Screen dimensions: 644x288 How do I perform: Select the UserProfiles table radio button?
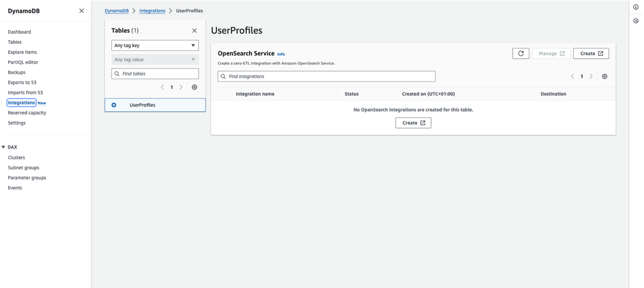pos(114,105)
